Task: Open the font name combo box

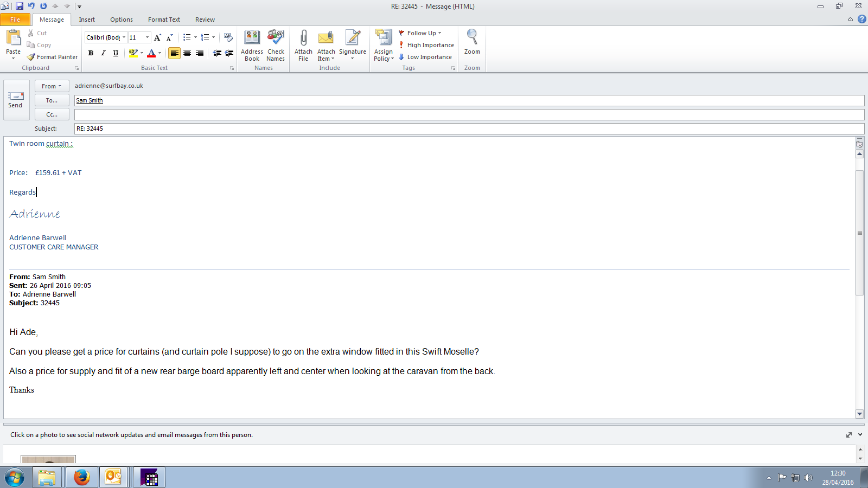Action: click(x=106, y=37)
